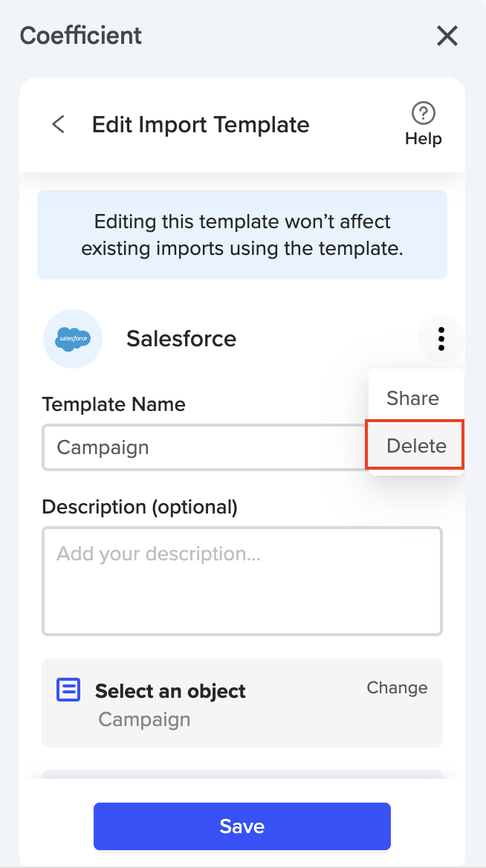486x868 pixels.
Task: Click the blue info banner message
Action: click(x=242, y=235)
